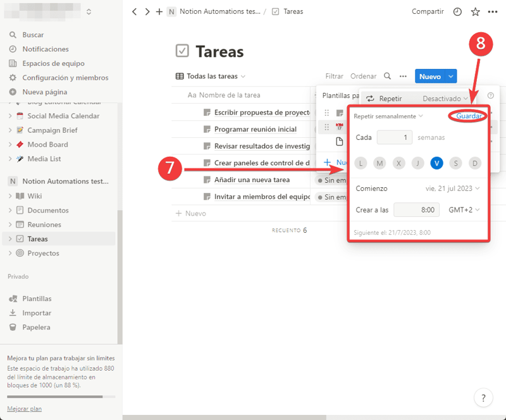Select Todas las tareas view tab
506x420 pixels.
tap(211, 77)
